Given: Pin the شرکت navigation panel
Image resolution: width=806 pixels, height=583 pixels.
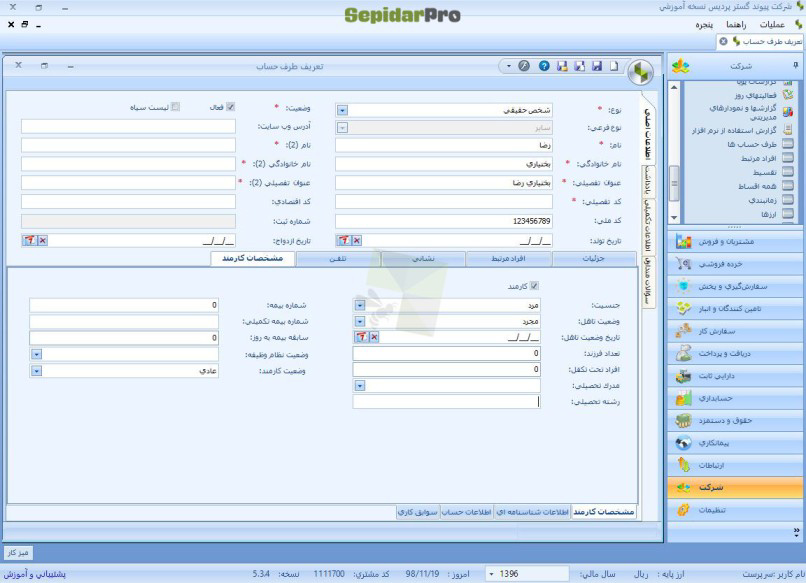Looking at the screenshot, I should (795, 65).
